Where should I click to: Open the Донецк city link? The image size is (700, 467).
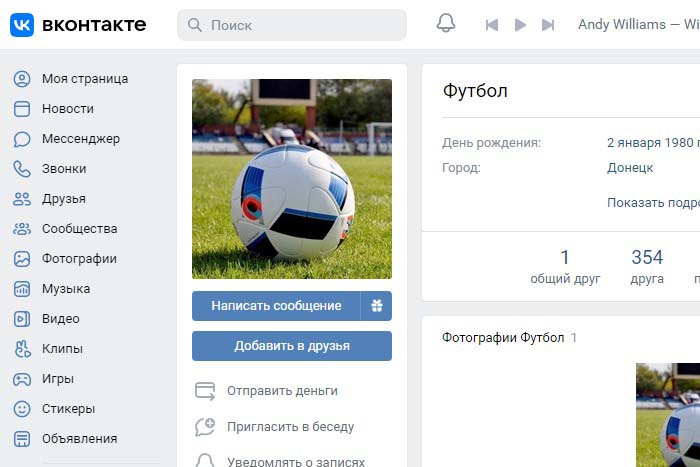tap(630, 167)
